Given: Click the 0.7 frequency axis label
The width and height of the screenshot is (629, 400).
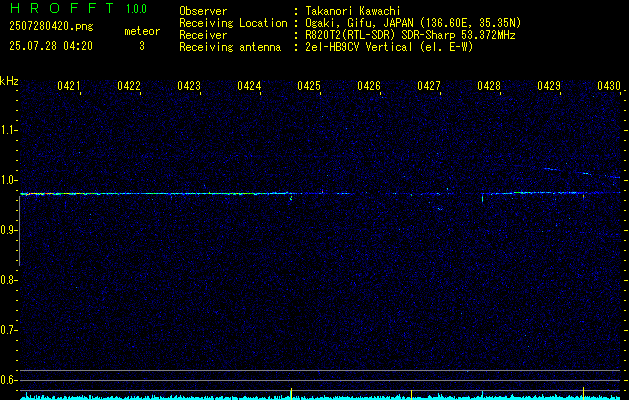Looking at the screenshot, I should click(x=8, y=330).
